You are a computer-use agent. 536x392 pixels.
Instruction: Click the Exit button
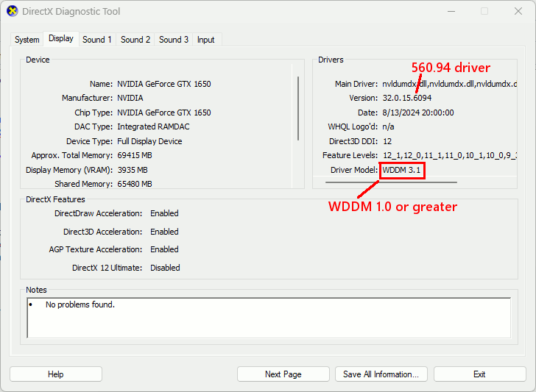point(479,374)
